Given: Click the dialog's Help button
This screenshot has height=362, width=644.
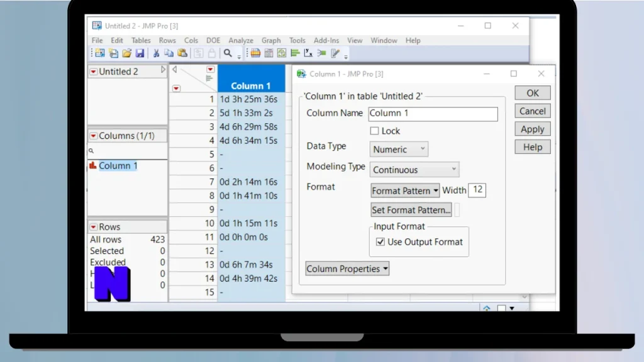Looking at the screenshot, I should (x=533, y=147).
